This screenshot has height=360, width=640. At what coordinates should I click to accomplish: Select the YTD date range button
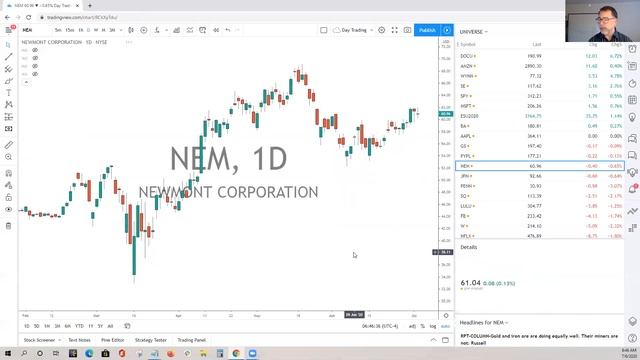79,326
